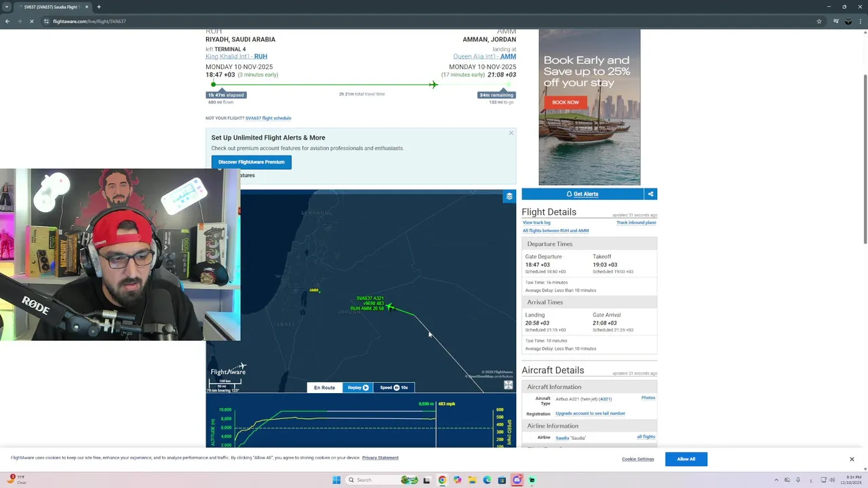
Task: Click Allow All cookies button
Action: point(686,459)
